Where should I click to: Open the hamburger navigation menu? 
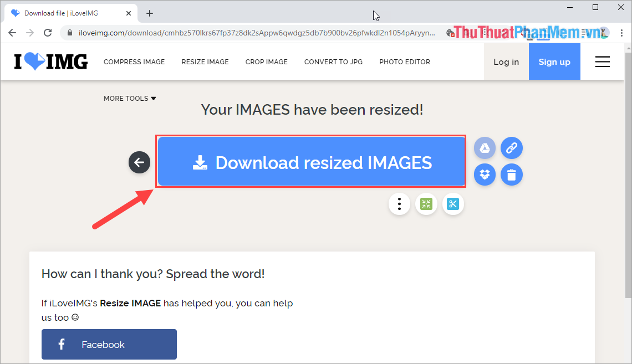pyautogui.click(x=602, y=61)
